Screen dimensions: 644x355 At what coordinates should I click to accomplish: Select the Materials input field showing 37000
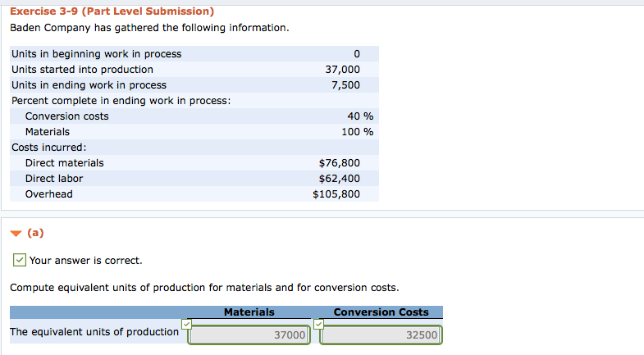click(249, 335)
